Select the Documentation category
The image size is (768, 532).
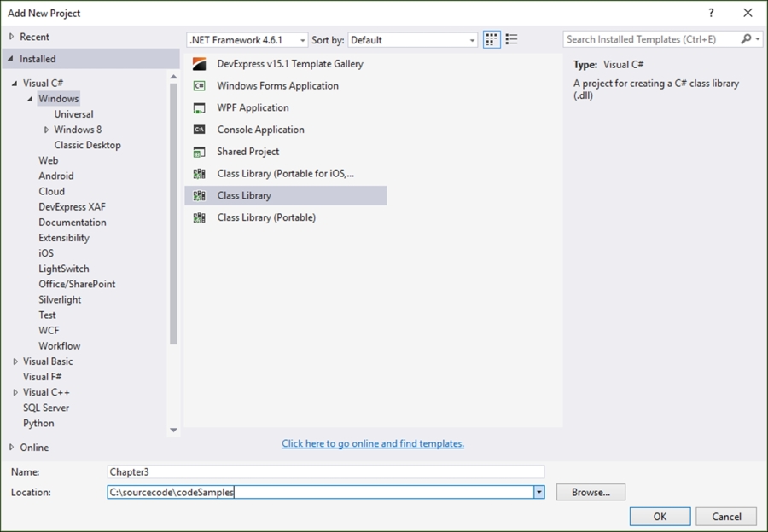point(72,223)
